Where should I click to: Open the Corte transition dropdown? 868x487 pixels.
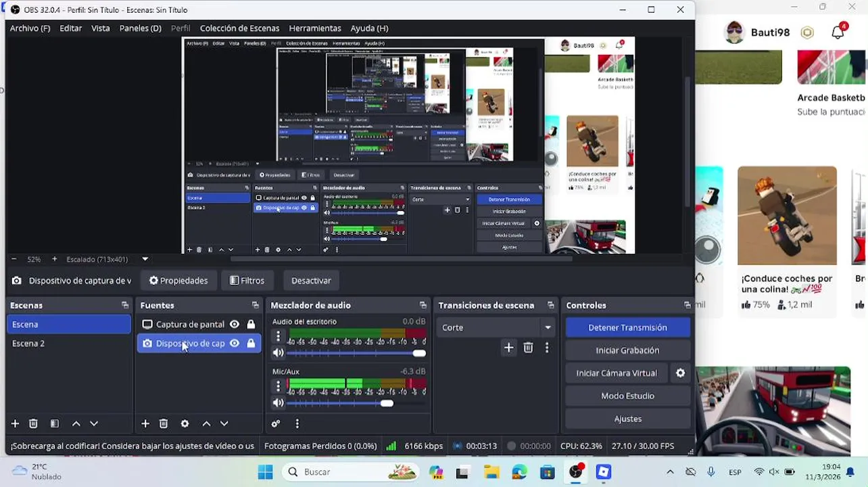pos(495,327)
